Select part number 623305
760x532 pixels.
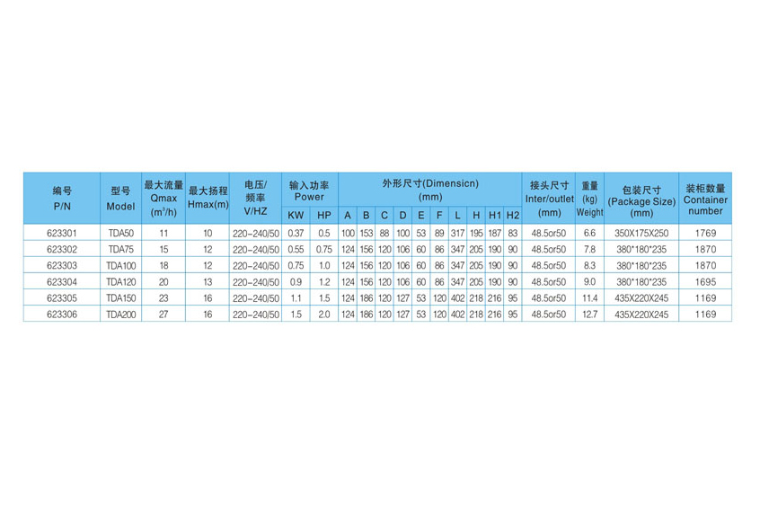point(62,298)
